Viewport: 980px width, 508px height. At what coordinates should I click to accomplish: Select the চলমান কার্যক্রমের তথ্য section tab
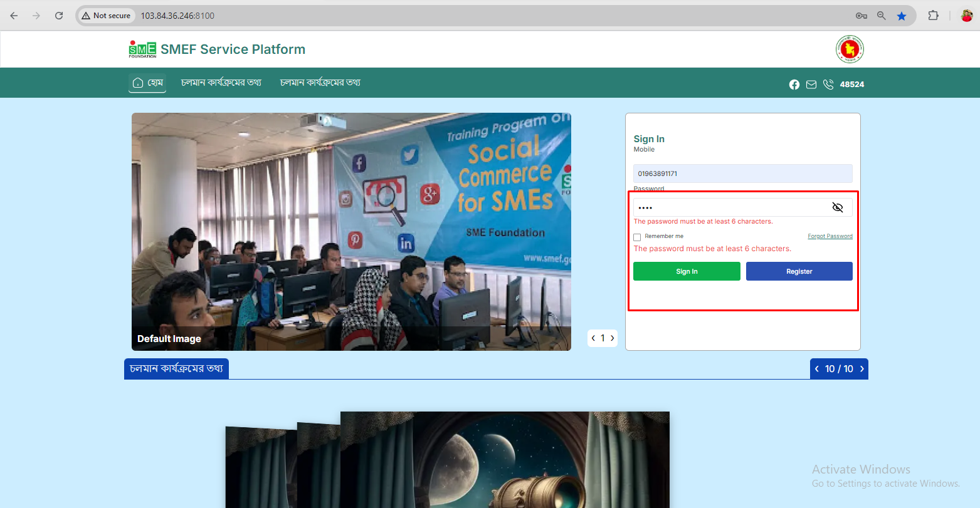pyautogui.click(x=176, y=369)
